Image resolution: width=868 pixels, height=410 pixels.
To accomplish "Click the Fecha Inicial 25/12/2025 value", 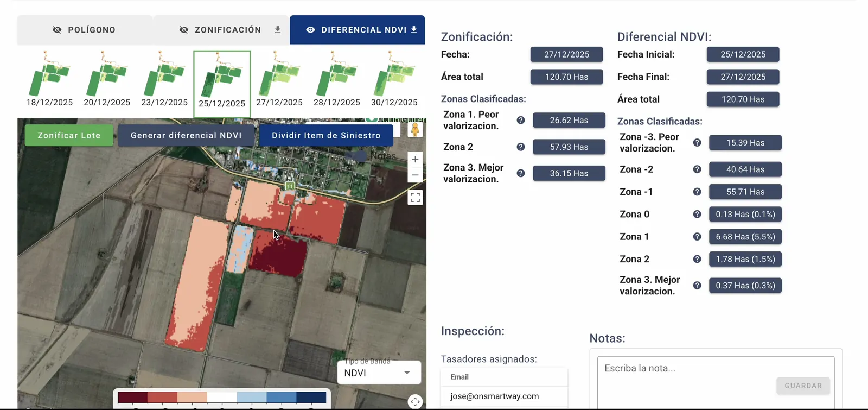I will click(x=743, y=54).
